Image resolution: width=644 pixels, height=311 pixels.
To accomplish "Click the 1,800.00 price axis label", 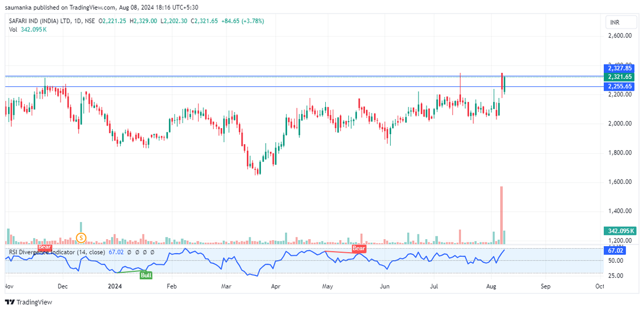I will click(x=619, y=153).
